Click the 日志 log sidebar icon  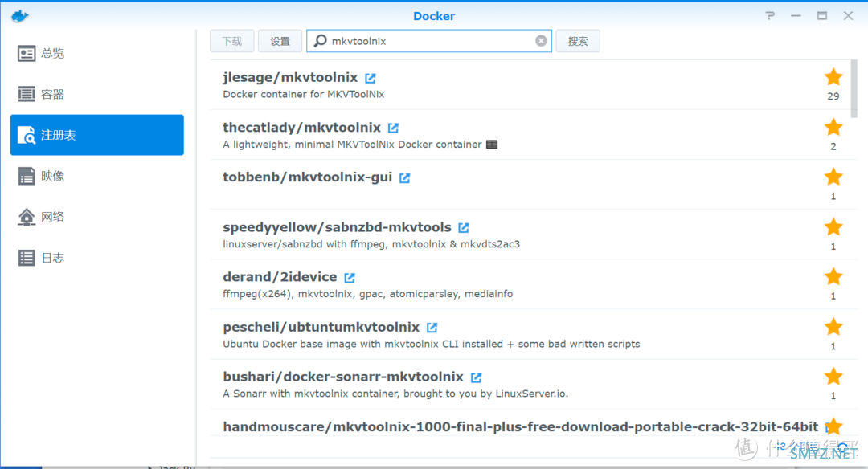coord(26,258)
